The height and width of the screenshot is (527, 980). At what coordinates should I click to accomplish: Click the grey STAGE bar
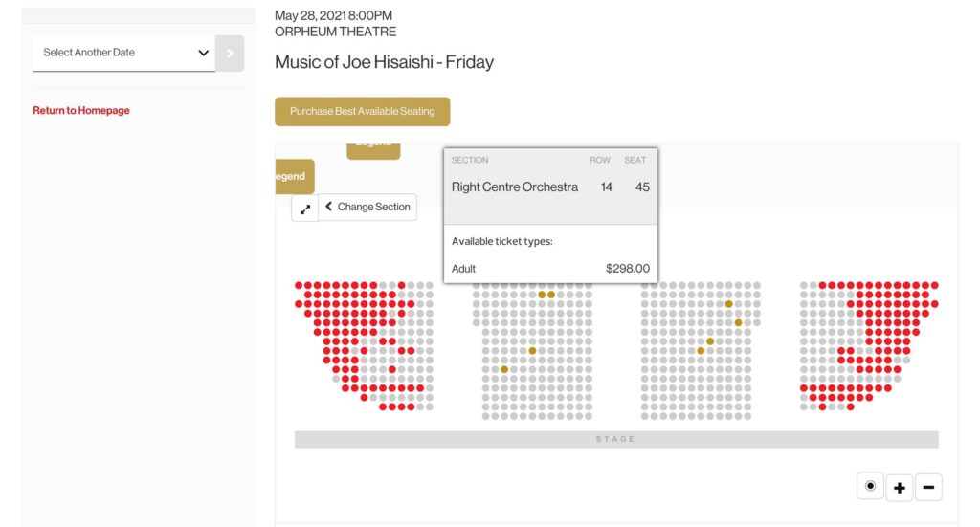[616, 439]
